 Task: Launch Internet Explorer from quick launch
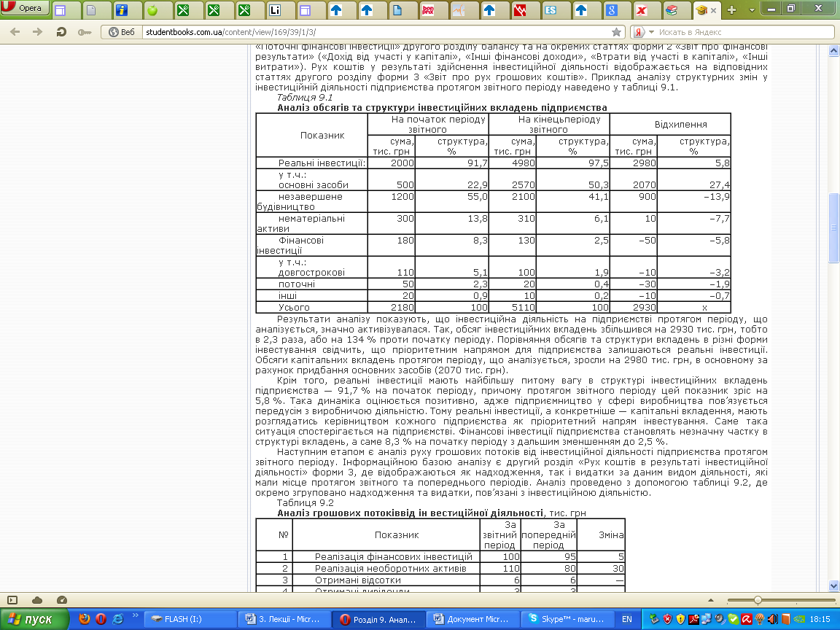pyautogui.click(x=118, y=619)
